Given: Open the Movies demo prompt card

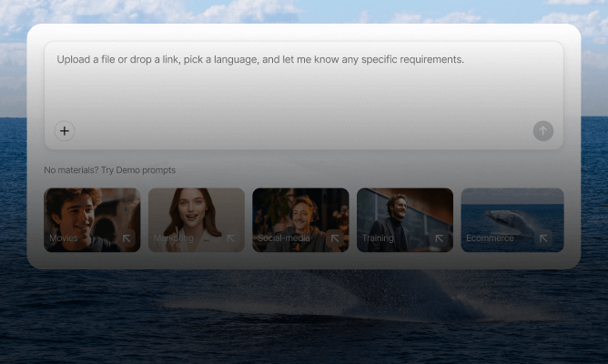Looking at the screenshot, I should point(92,220).
